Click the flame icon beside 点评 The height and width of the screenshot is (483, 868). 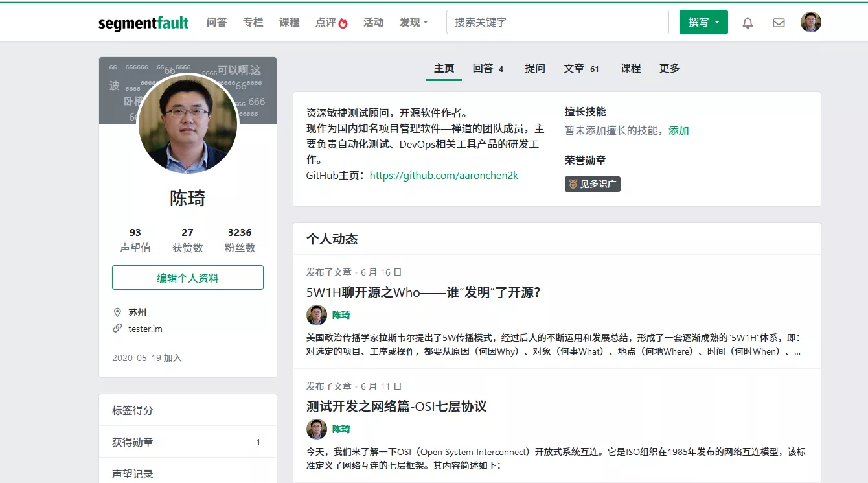(343, 23)
